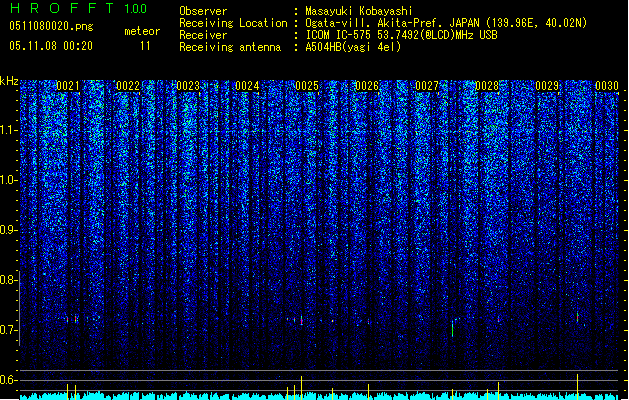Click the time marker 0027

(427, 86)
